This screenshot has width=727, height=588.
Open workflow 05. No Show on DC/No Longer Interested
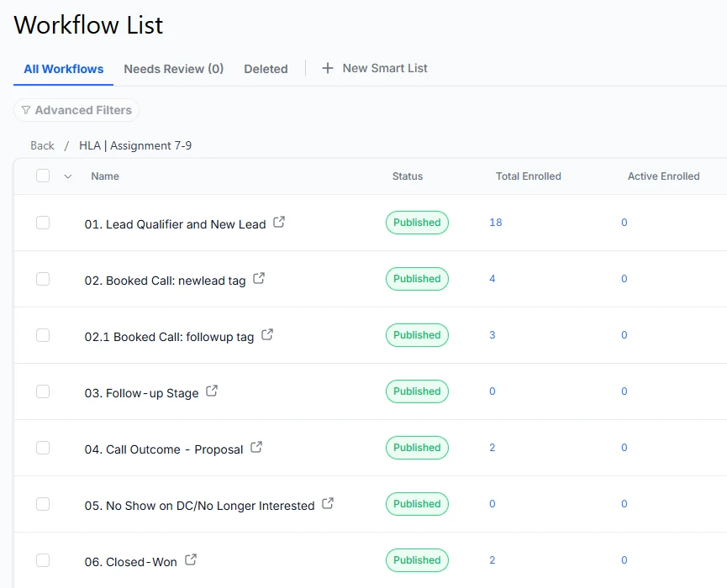coord(199,506)
